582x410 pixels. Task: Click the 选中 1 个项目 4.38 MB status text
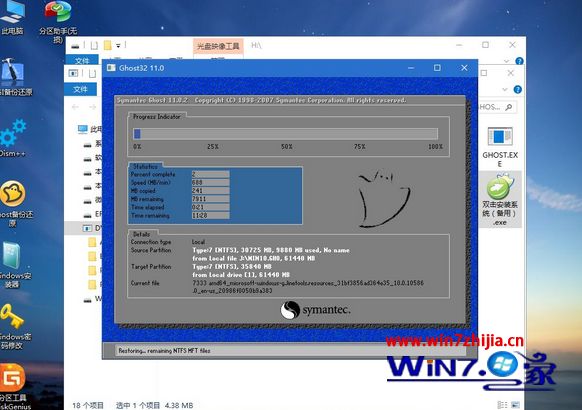pos(154,405)
